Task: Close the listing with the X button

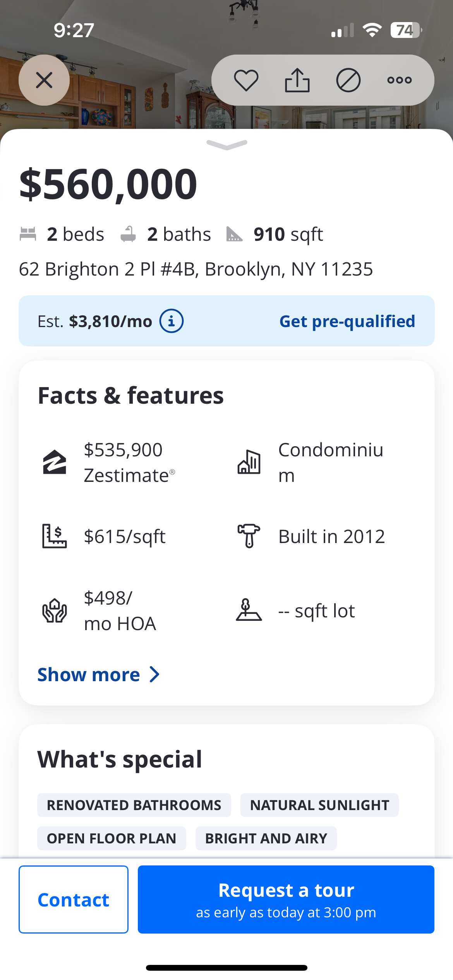Action: pyautogui.click(x=44, y=80)
